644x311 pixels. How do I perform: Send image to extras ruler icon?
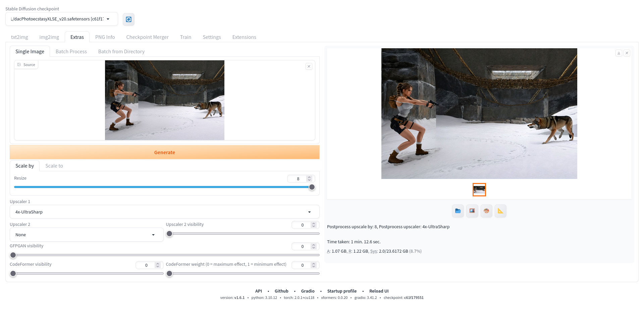pos(501,211)
